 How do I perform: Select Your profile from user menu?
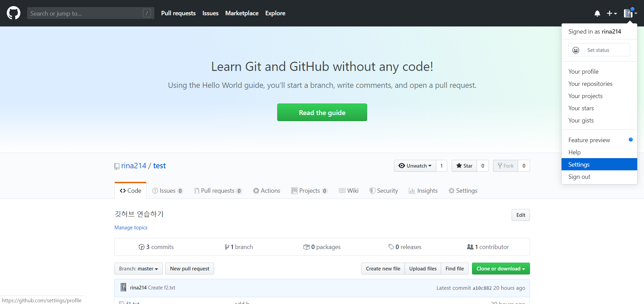click(599, 72)
